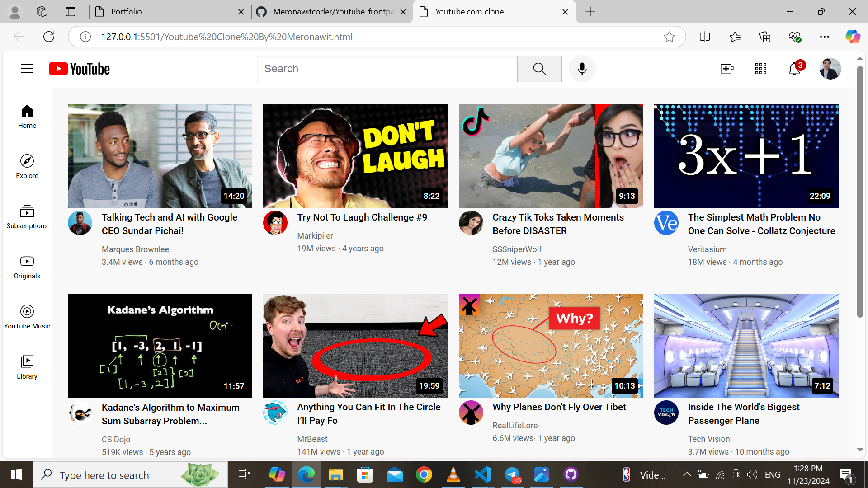Open title The Simplest Math Problem

tap(762, 224)
